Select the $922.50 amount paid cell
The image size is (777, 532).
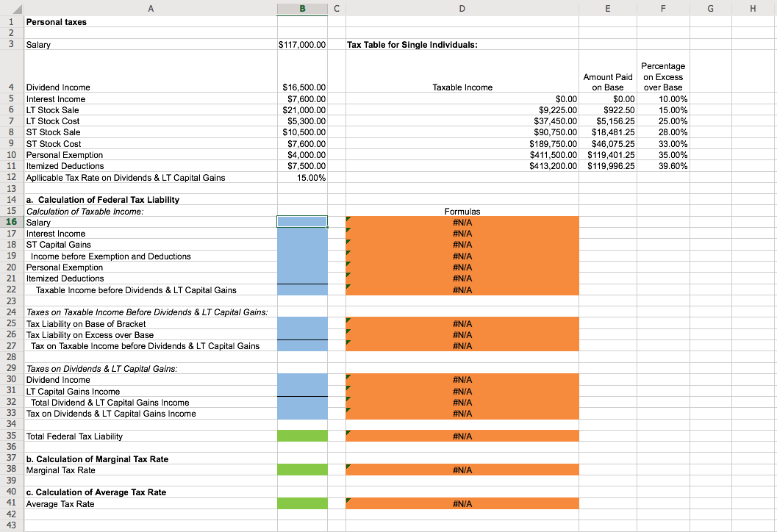tap(607, 110)
